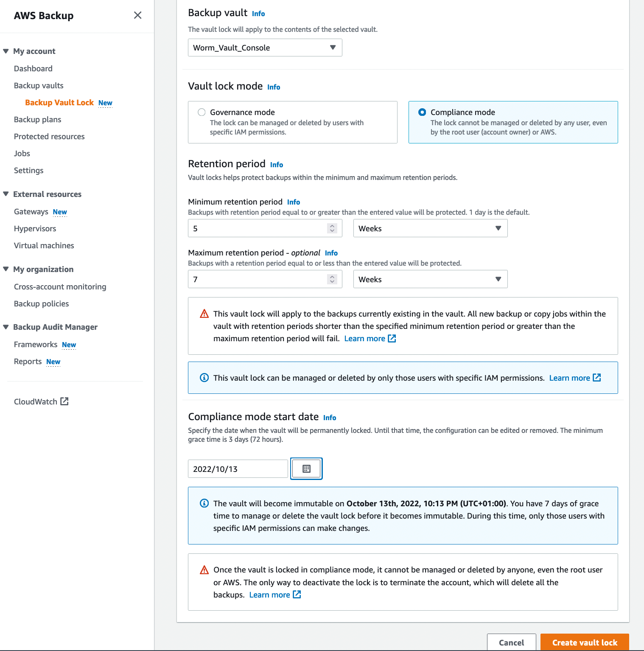
Task: Open CloudWatch via its external link icon
Action: click(64, 401)
